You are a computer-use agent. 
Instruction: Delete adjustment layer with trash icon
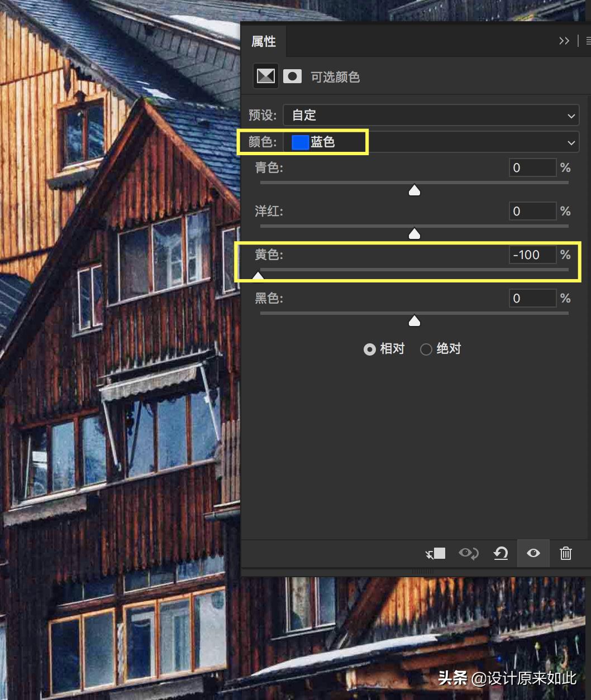[566, 553]
